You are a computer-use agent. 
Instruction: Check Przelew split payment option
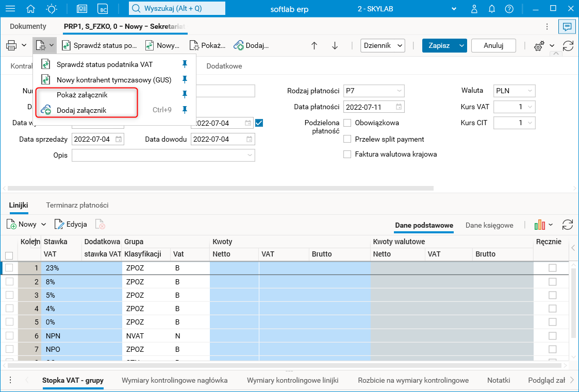pos(348,139)
